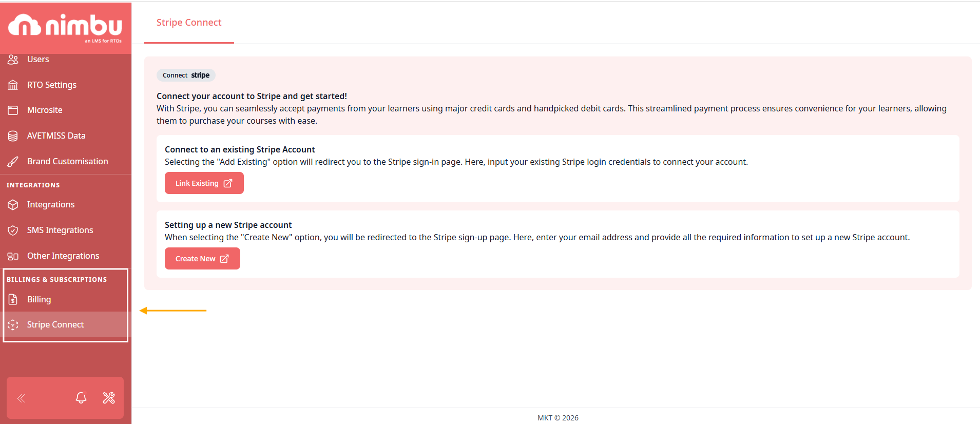Select Stripe Connect in sidebar
980x424 pixels.
(x=66, y=324)
